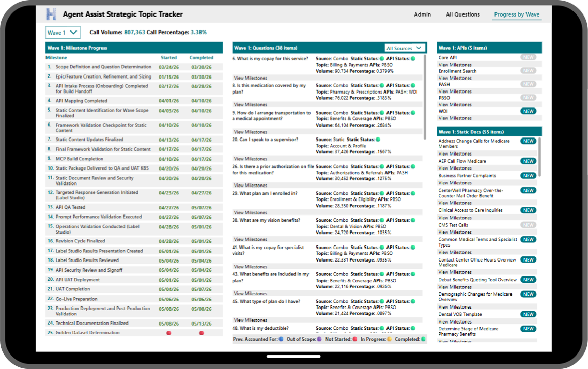
Task: Click NEW badge for Dental VOB Template
Action: pyautogui.click(x=529, y=314)
